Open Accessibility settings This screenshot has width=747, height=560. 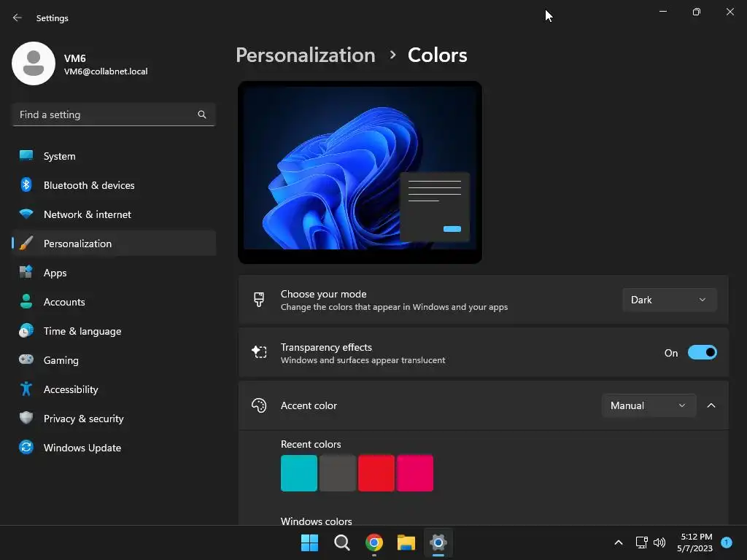coord(114,389)
